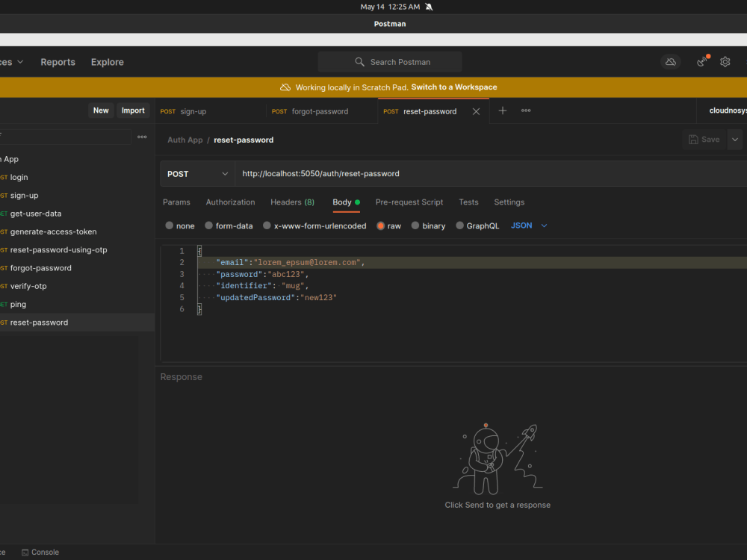Click the "email" line in body editor
The width and height of the screenshot is (747, 560).
(471, 262)
